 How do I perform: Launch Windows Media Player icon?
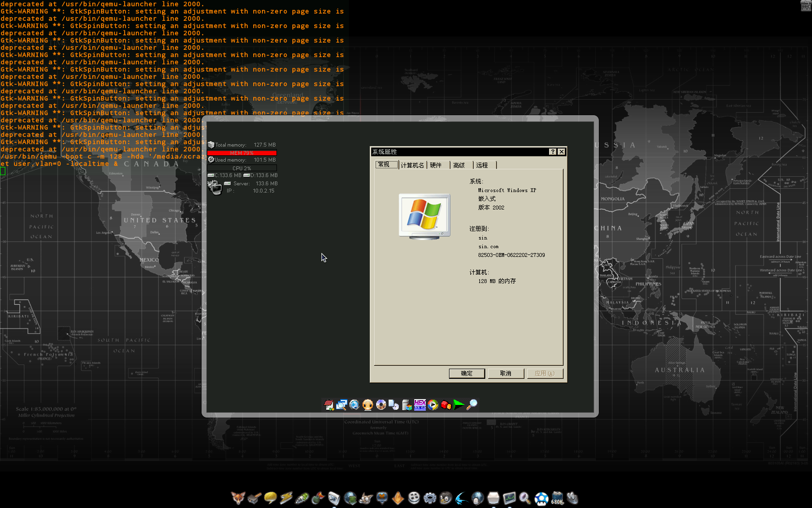click(x=433, y=405)
